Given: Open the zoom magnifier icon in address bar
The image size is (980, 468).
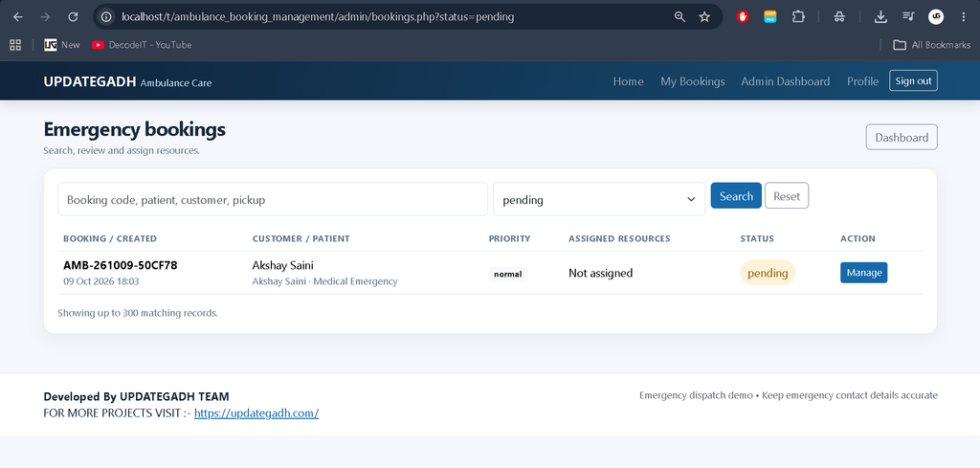Looking at the screenshot, I should [x=680, y=17].
